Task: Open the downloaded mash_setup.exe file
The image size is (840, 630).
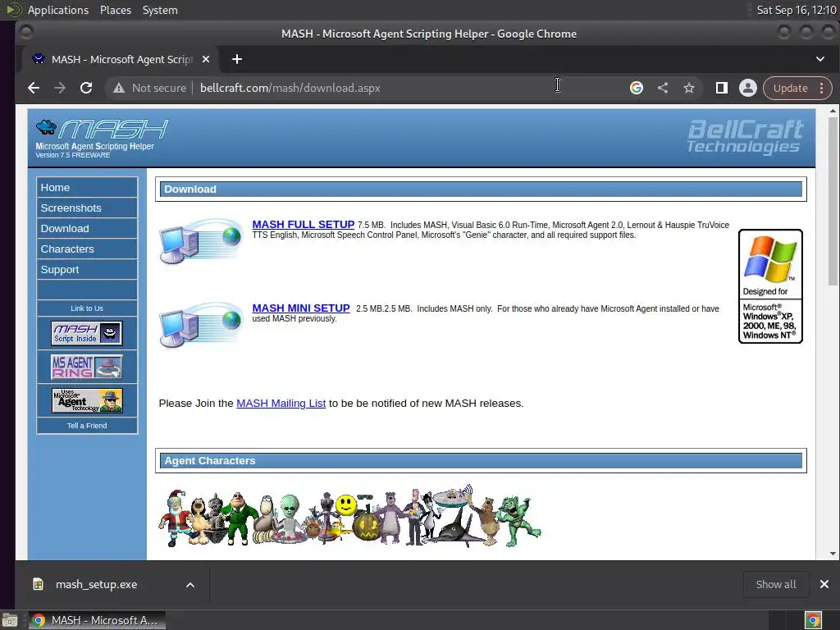Action: click(x=97, y=584)
